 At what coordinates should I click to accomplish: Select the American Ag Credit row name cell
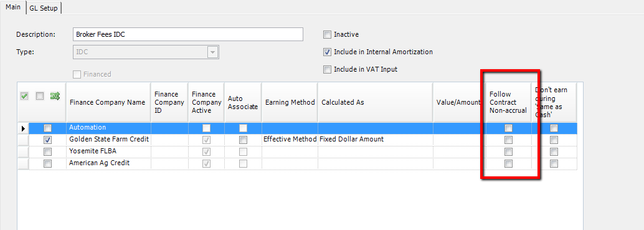coord(108,163)
